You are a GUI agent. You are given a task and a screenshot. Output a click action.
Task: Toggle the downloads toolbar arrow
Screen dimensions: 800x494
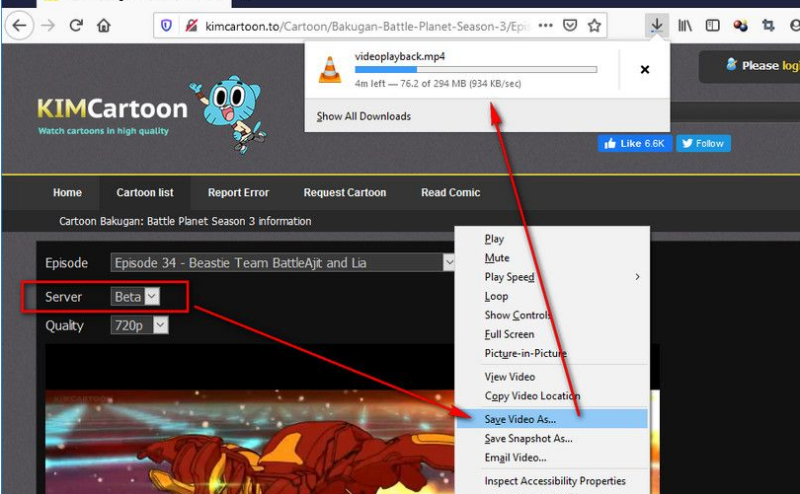point(657,26)
